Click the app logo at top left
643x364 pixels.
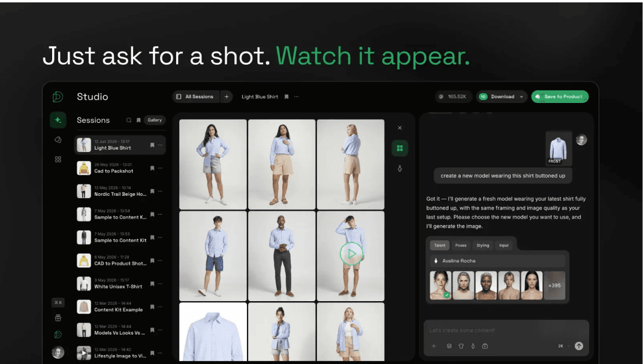pos(58,97)
